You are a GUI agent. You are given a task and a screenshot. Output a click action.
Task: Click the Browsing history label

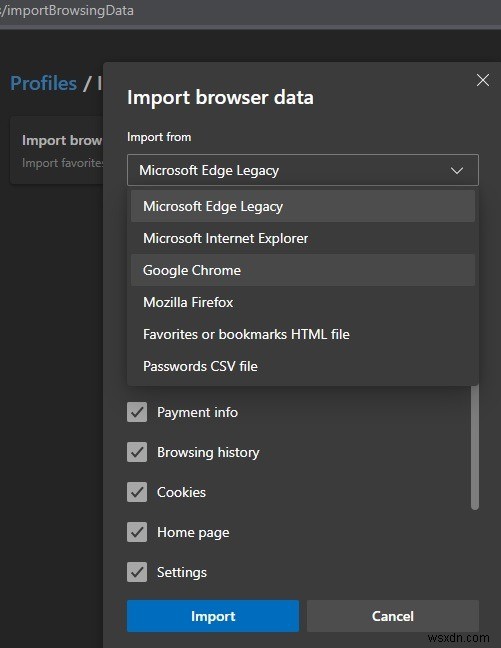208,453
